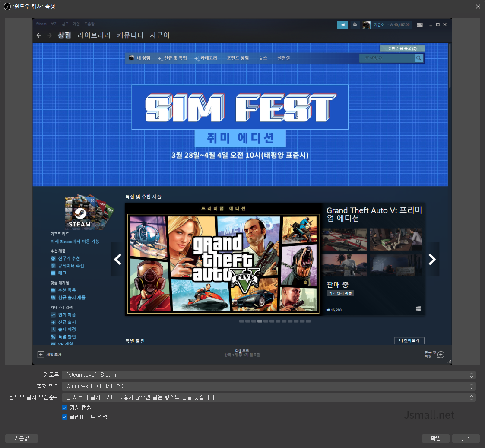Image resolution: width=485 pixels, height=448 pixels.
Task: Click the store search input field
Action: [387, 58]
